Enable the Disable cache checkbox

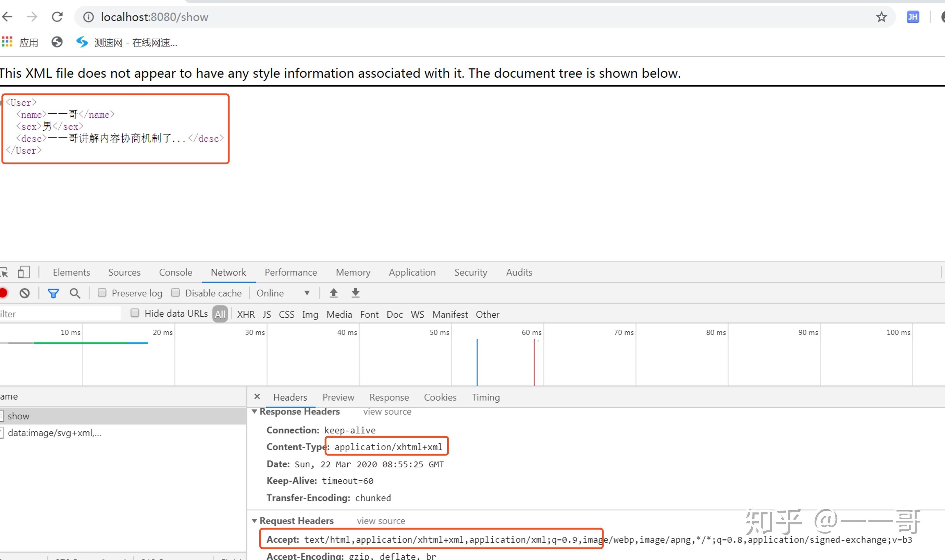tap(176, 292)
